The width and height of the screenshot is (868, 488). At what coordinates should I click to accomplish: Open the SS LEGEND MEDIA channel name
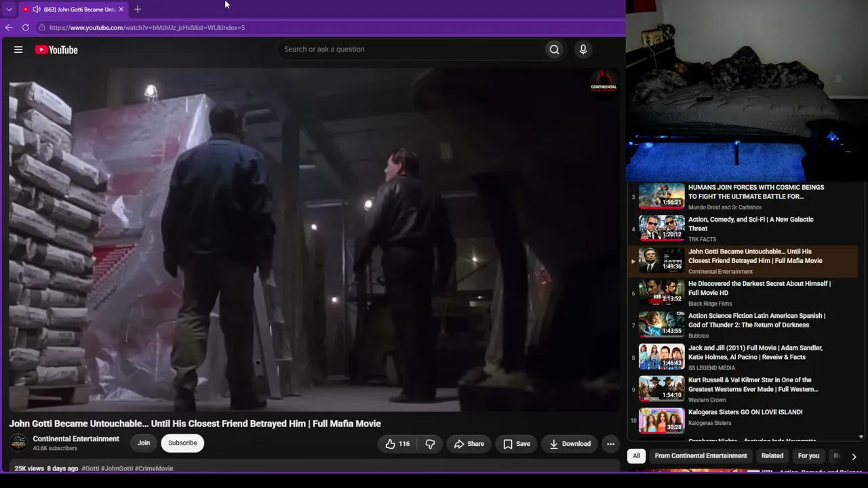pyautogui.click(x=711, y=368)
